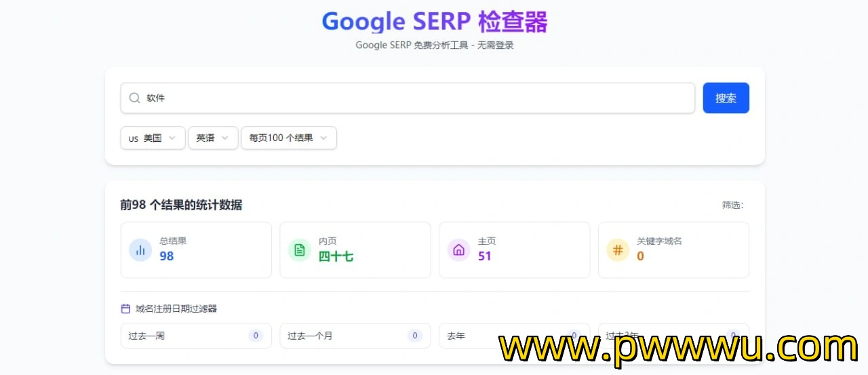The height and width of the screenshot is (375, 868).
Task: Click the home icon beside 主页
Action: (458, 250)
